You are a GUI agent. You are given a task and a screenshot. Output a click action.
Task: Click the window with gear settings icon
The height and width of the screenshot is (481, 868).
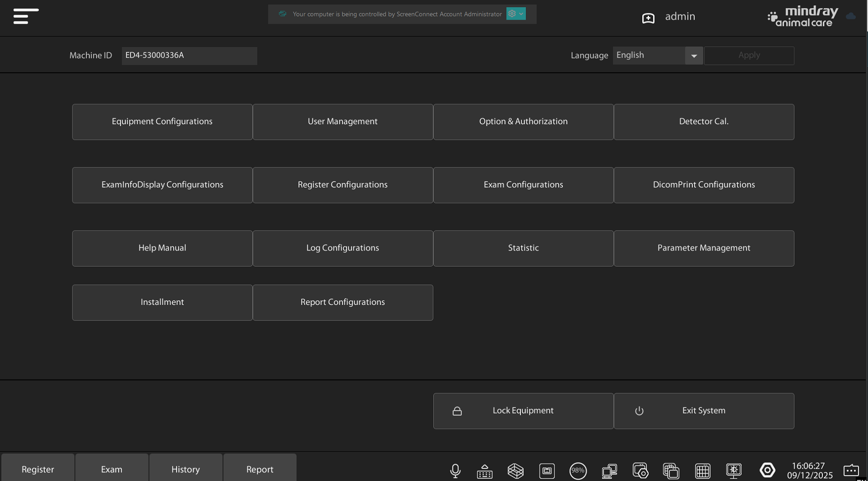(x=640, y=471)
